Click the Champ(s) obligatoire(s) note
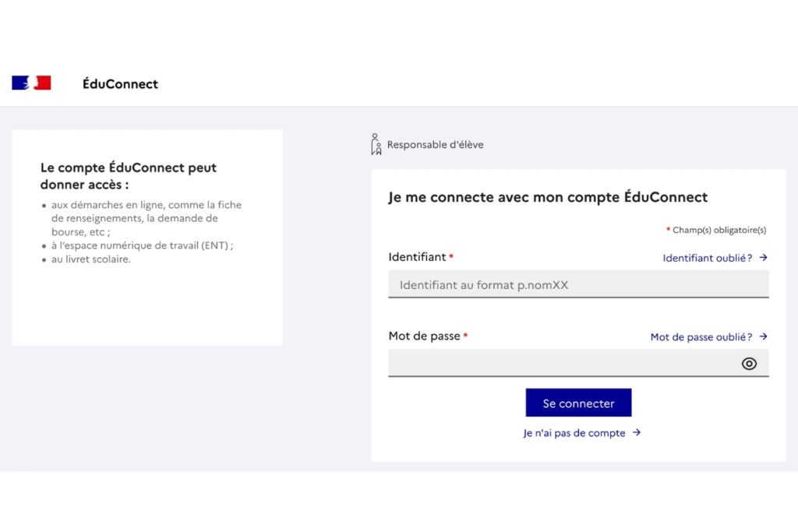The height and width of the screenshot is (532, 798). [x=719, y=231]
